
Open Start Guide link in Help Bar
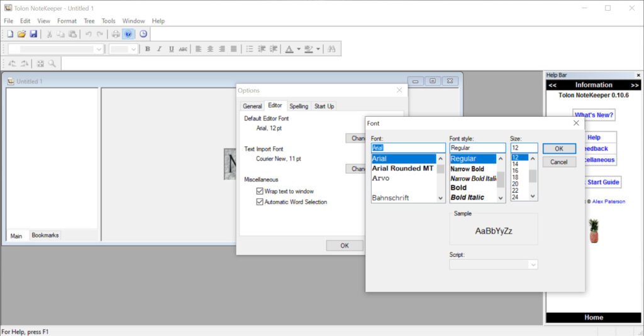pos(602,182)
